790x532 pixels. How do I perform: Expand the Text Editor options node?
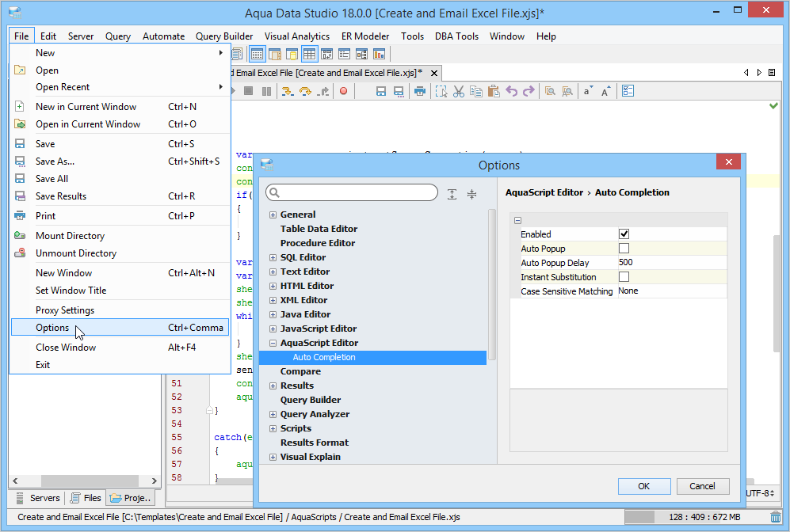(273, 272)
